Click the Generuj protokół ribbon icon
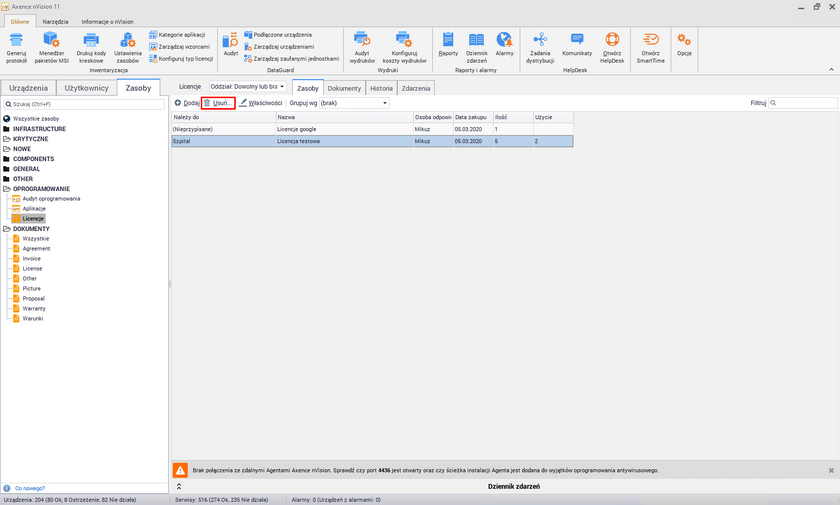Screen dimensions: 840x505 tap(16, 40)
